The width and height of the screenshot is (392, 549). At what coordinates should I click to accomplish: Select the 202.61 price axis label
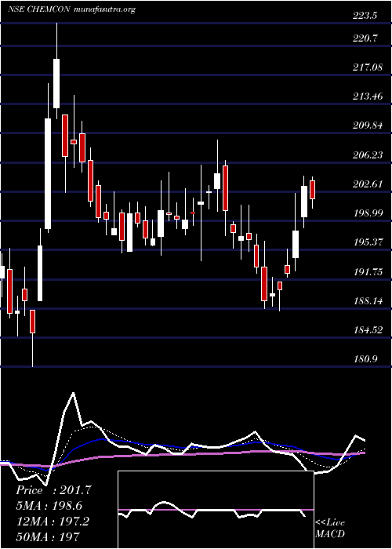368,184
